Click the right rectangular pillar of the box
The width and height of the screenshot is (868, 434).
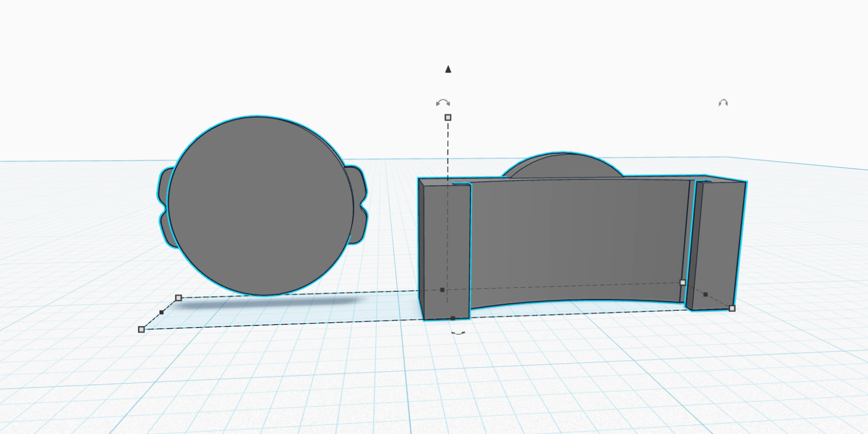click(715, 245)
